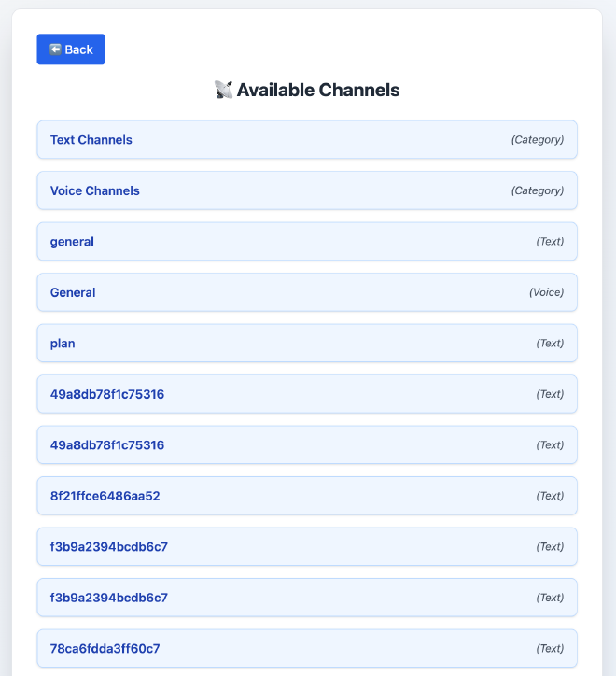Image resolution: width=616 pixels, height=676 pixels.
Task: Click the Back button
Action: point(71,49)
